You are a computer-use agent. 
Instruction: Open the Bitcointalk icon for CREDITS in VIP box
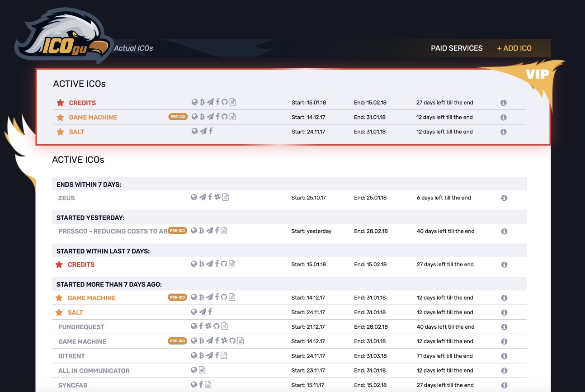(x=202, y=102)
